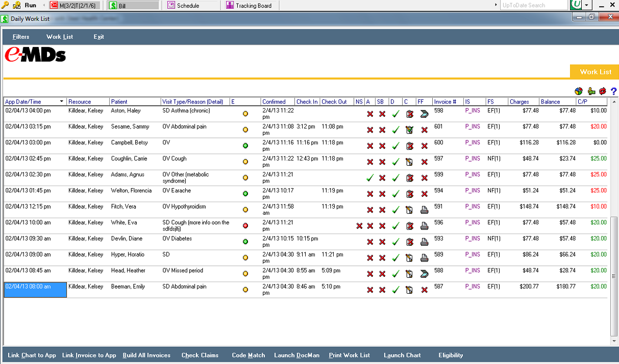Toggle the green A checkmark for Adams, Agnus
The image size is (619, 364).
tap(370, 178)
